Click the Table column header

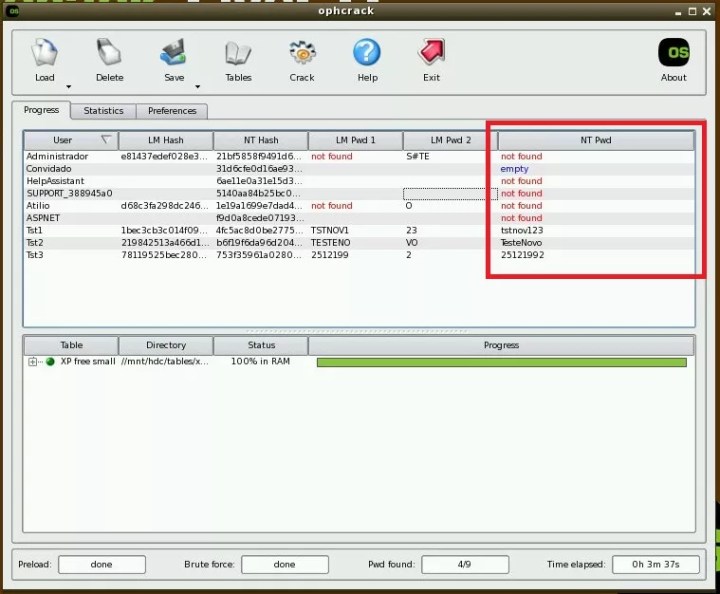pyautogui.click(x=71, y=345)
